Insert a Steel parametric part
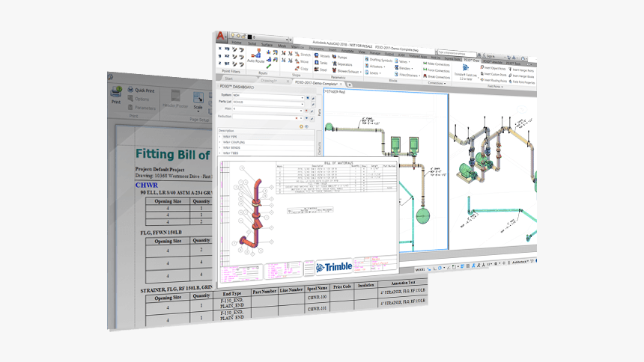 click(x=321, y=70)
